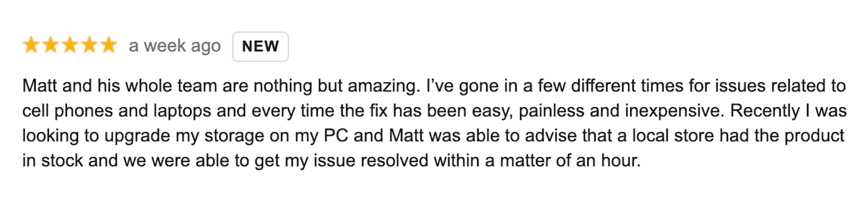Click the "a week ago" timestamp
The width and height of the screenshot is (868, 209).
(x=174, y=46)
